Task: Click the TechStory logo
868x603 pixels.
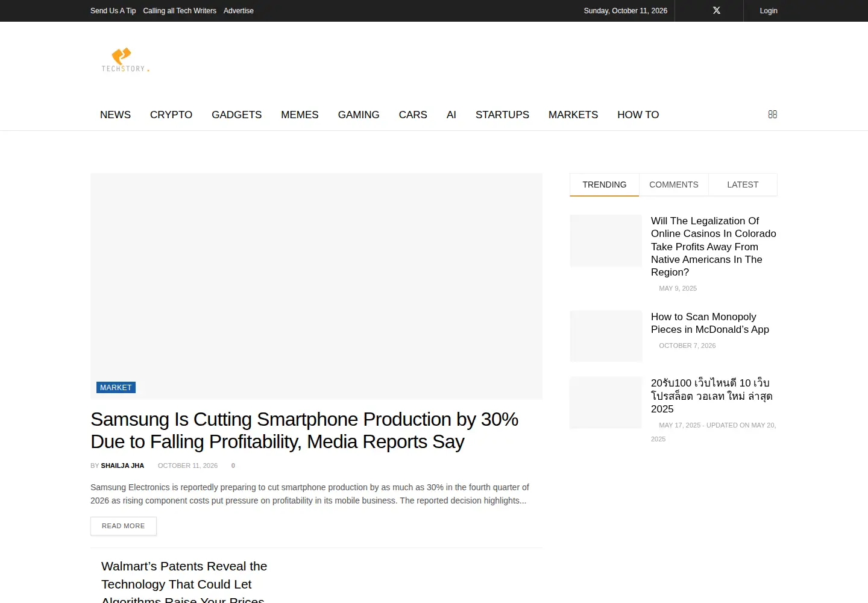Action: tap(125, 60)
